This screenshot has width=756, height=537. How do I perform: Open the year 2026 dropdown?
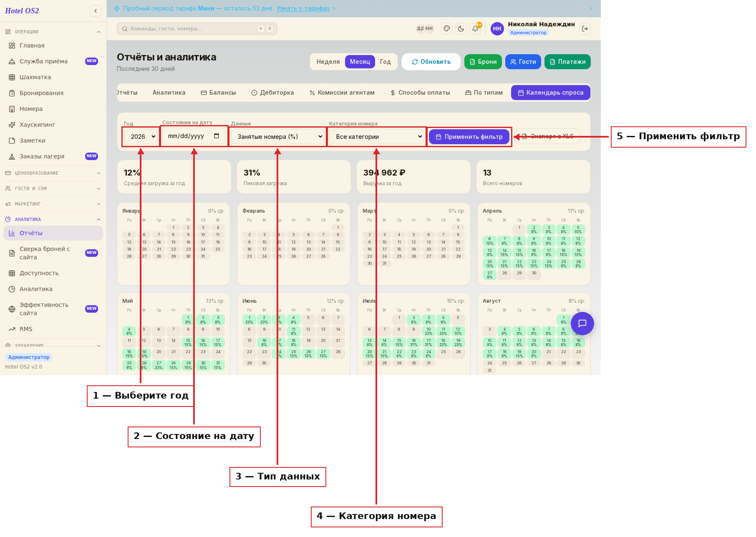(141, 137)
